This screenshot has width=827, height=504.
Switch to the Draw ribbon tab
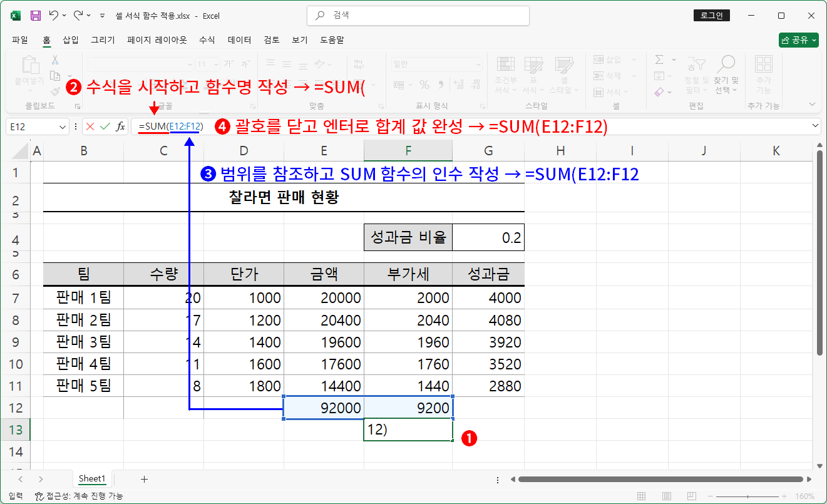(x=103, y=40)
